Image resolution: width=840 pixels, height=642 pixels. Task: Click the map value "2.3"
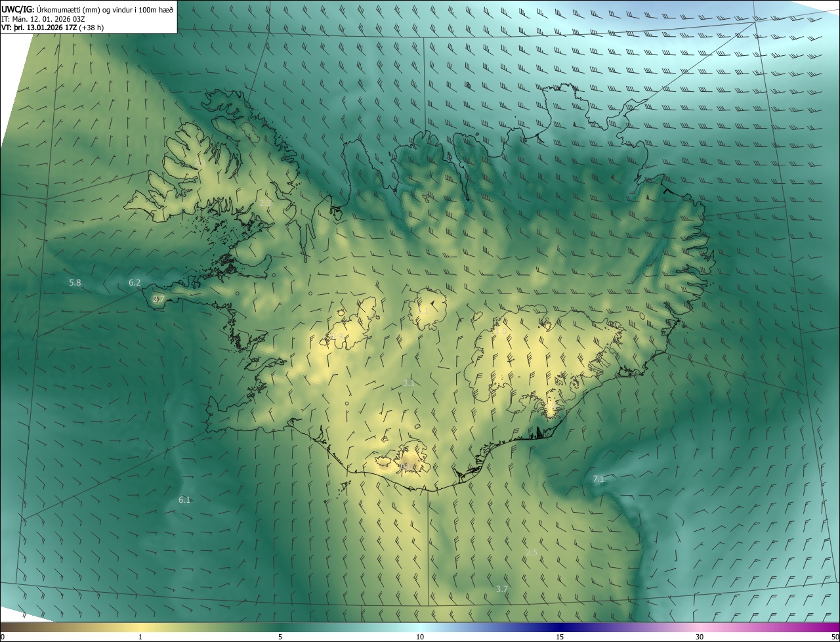pos(265,203)
